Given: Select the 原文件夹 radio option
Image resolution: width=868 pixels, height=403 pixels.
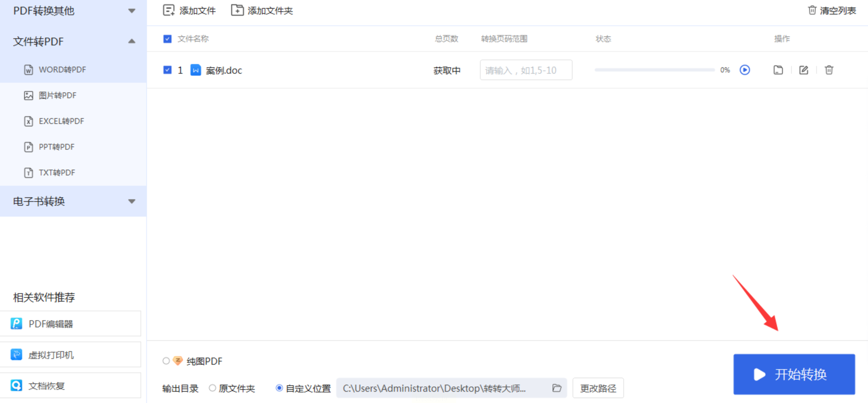Looking at the screenshot, I should (212, 388).
